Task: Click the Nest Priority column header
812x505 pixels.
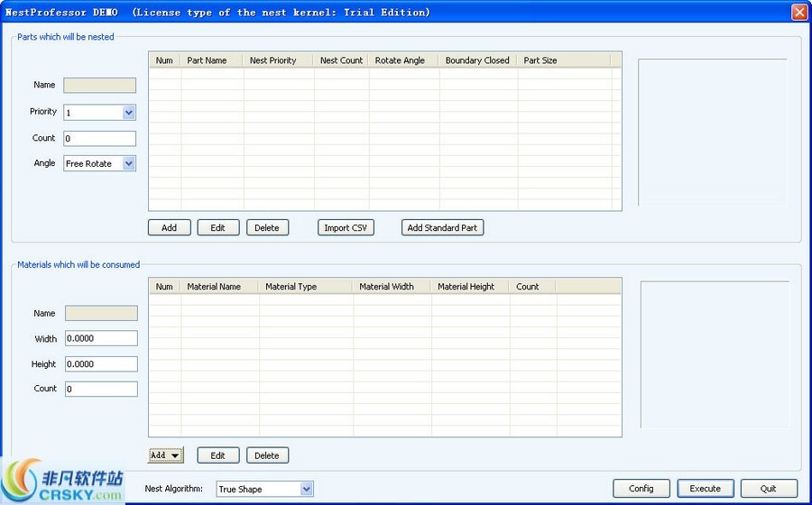Action: pyautogui.click(x=278, y=60)
